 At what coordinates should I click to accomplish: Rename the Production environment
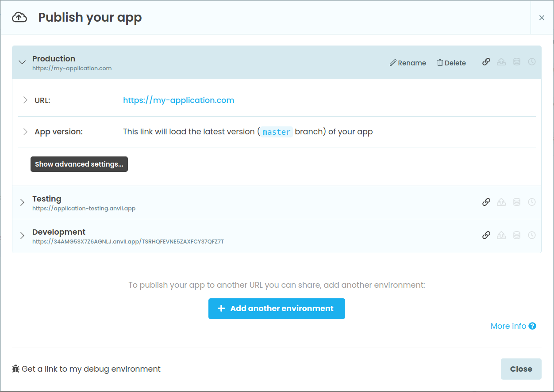pos(408,63)
